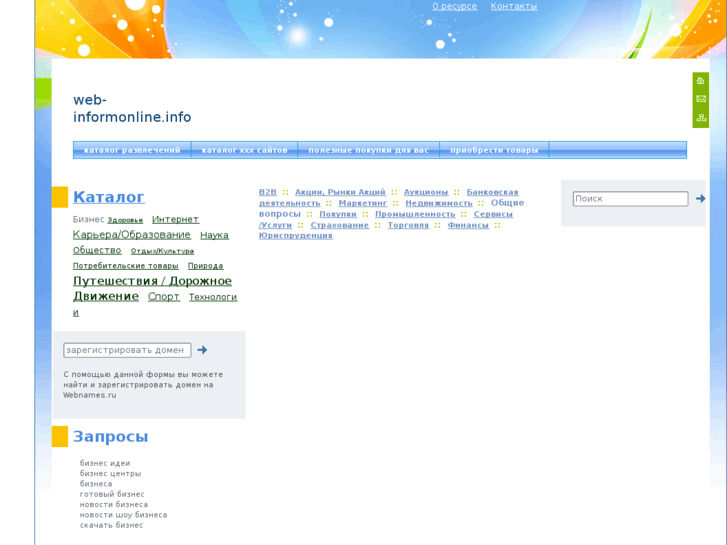Focus the зарегистрировать домен input field
This screenshot has height=545, width=727.
127,350
